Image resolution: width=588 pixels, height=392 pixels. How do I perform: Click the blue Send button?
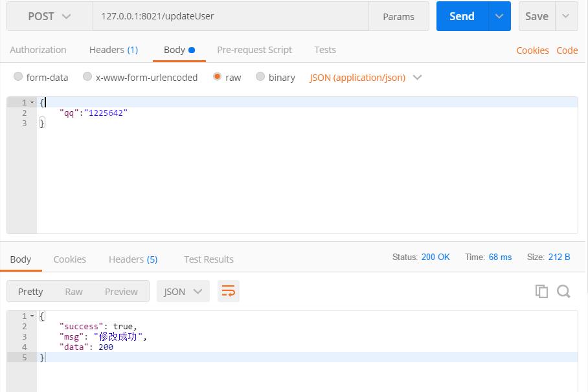point(462,16)
